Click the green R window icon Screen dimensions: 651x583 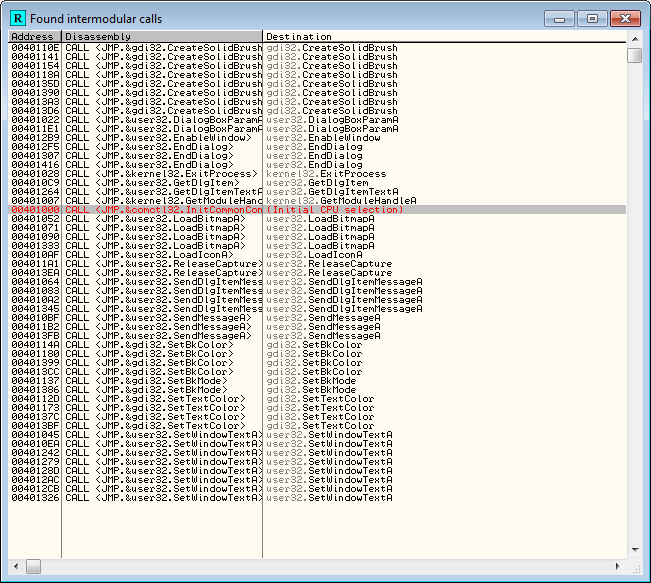[18, 18]
